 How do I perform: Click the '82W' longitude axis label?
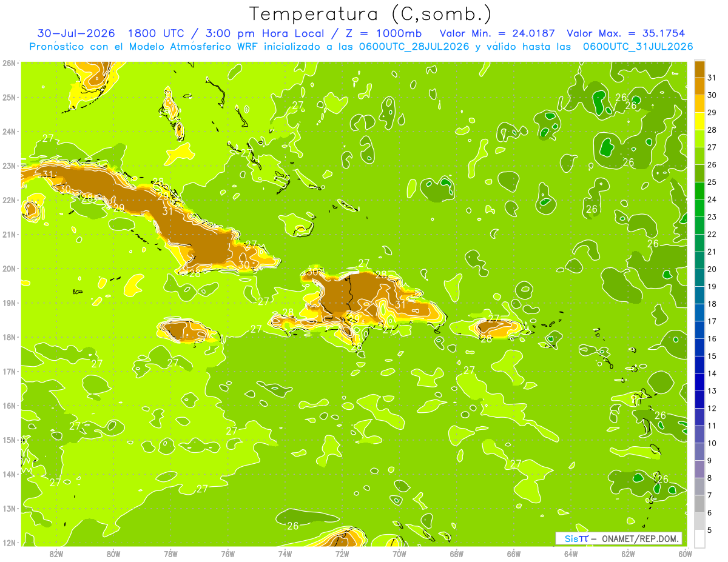pos(56,554)
